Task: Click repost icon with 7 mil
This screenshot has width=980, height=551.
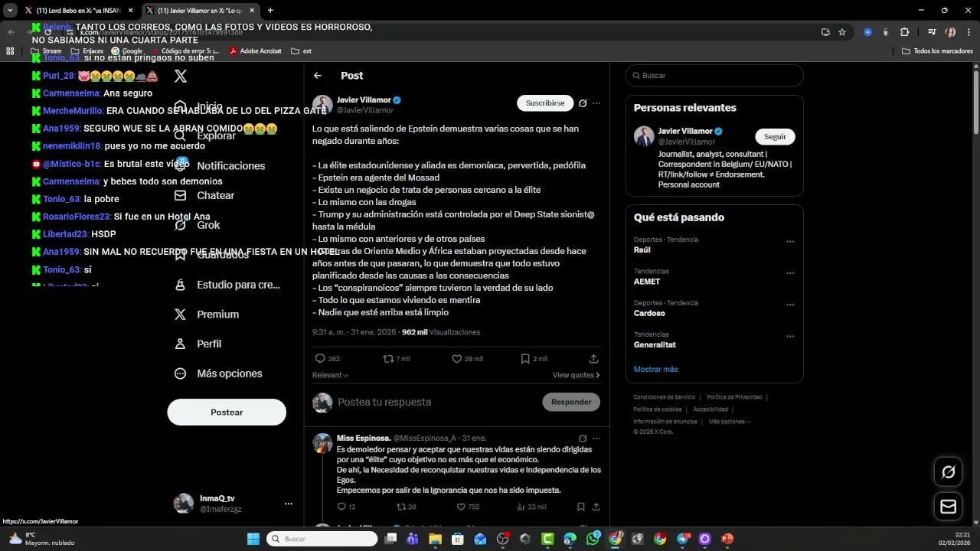Action: 397,358
